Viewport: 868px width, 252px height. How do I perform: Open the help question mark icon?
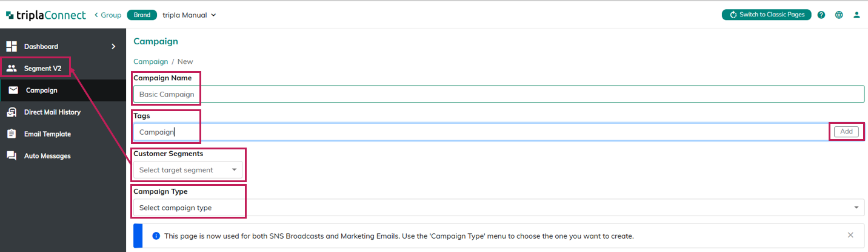[821, 15]
